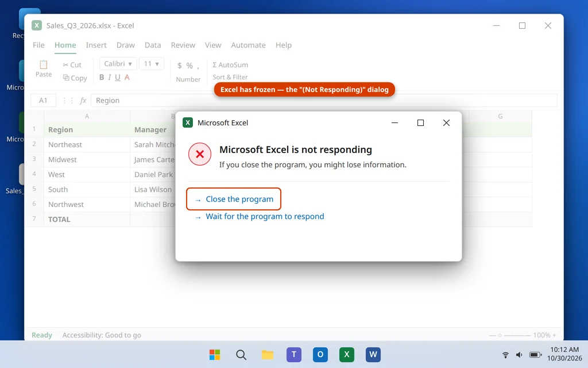Click the fx insert function icon
Screen dimensions: 588x368
[83, 101]
